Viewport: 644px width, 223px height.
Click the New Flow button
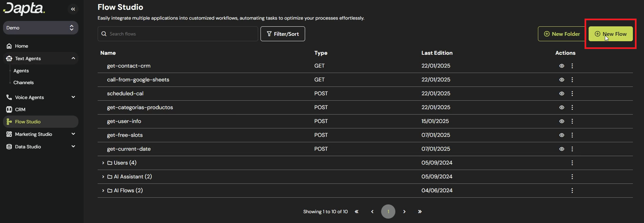click(x=611, y=34)
